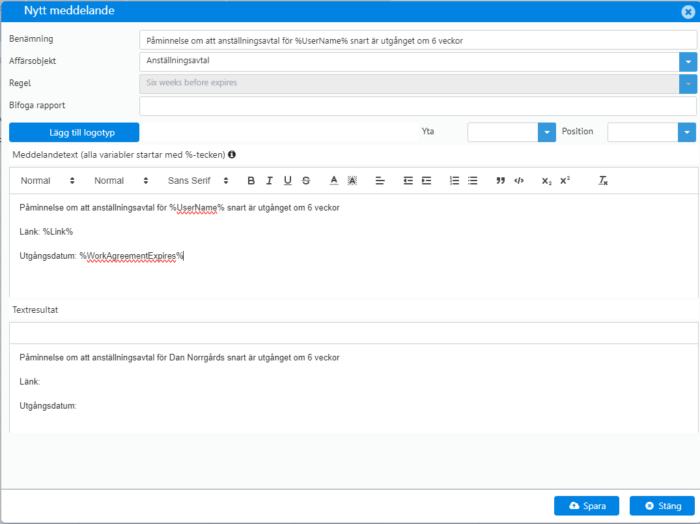Image resolution: width=700 pixels, height=524 pixels.
Task: Toggle underline formatting in the editor toolbar
Action: tap(288, 180)
